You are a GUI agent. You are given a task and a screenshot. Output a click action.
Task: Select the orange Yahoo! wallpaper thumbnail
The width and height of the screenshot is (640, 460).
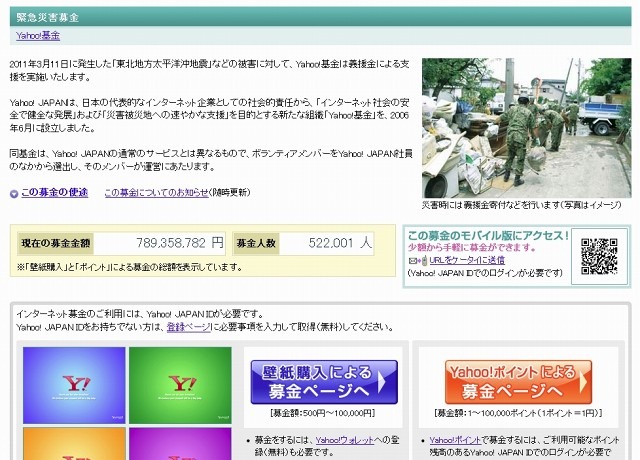[x=74, y=444]
